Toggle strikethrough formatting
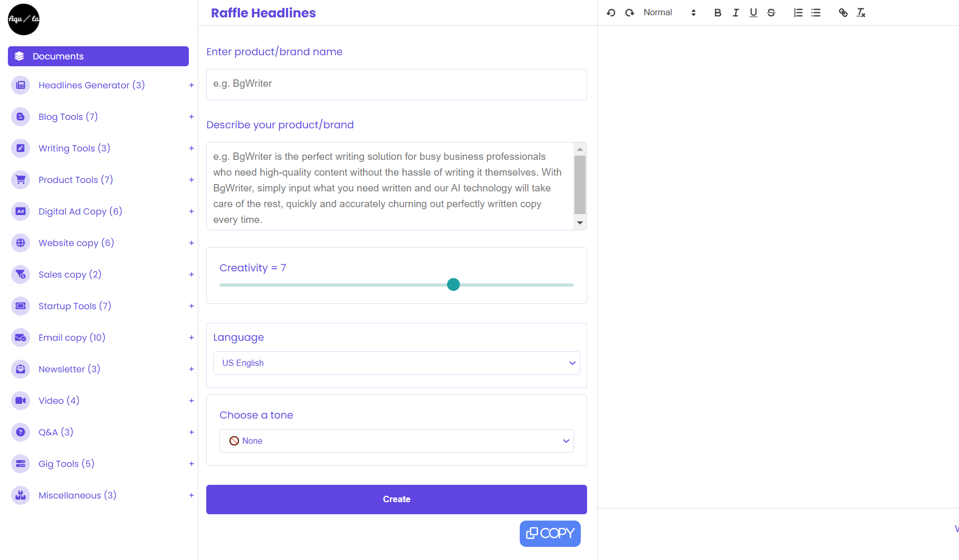 coord(771,13)
